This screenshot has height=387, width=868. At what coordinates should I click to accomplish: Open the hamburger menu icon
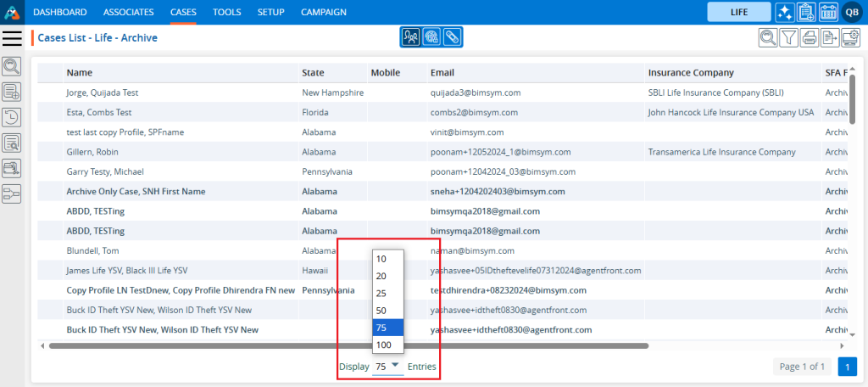tap(13, 38)
